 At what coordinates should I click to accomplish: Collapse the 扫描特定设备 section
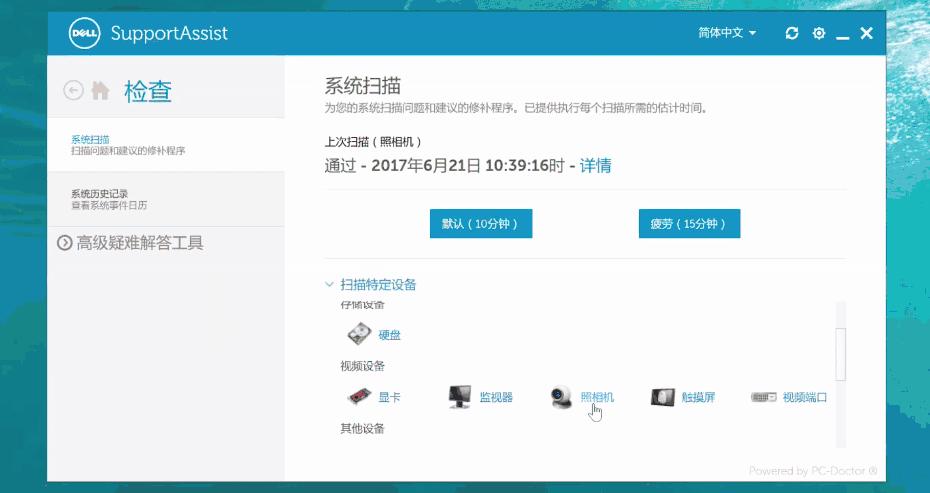click(x=371, y=284)
